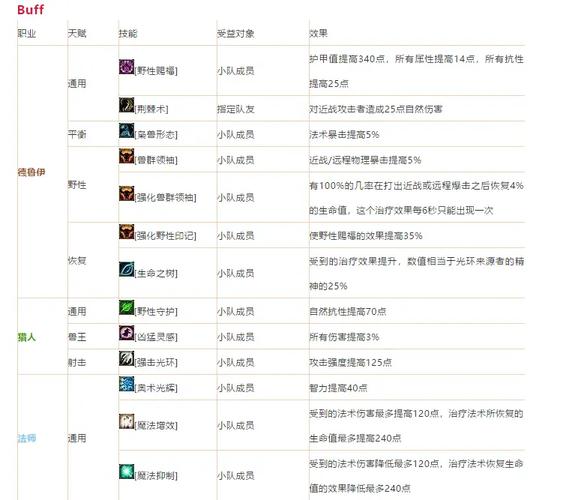Open the [野性赐福] skill link
This screenshot has width=581, height=500.
[x=156, y=71]
